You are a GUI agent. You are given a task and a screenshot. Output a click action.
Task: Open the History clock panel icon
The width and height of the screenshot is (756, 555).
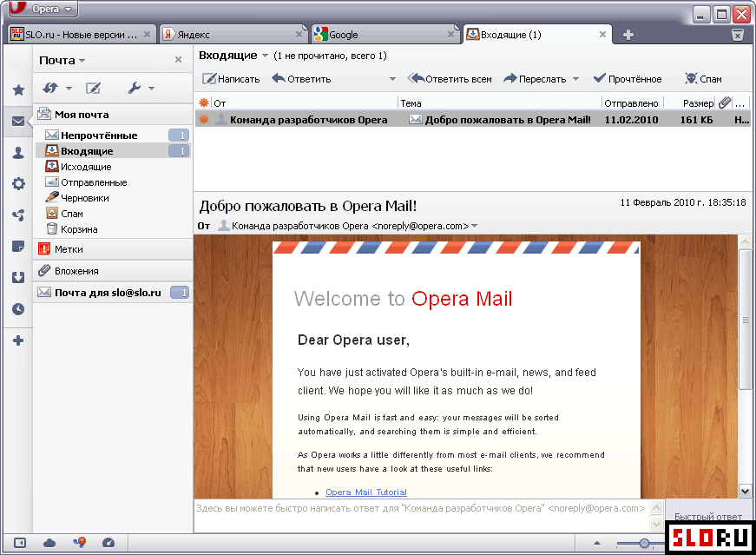tap(18, 309)
